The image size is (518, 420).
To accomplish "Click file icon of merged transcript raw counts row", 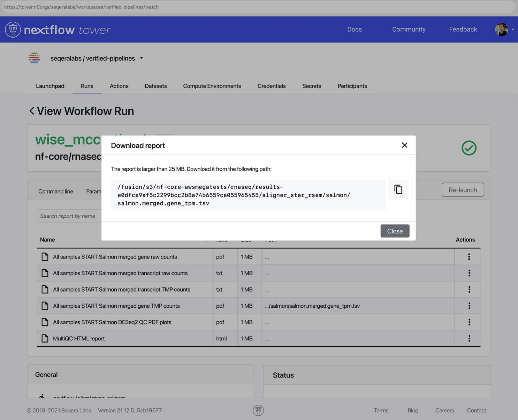I will tap(45, 273).
